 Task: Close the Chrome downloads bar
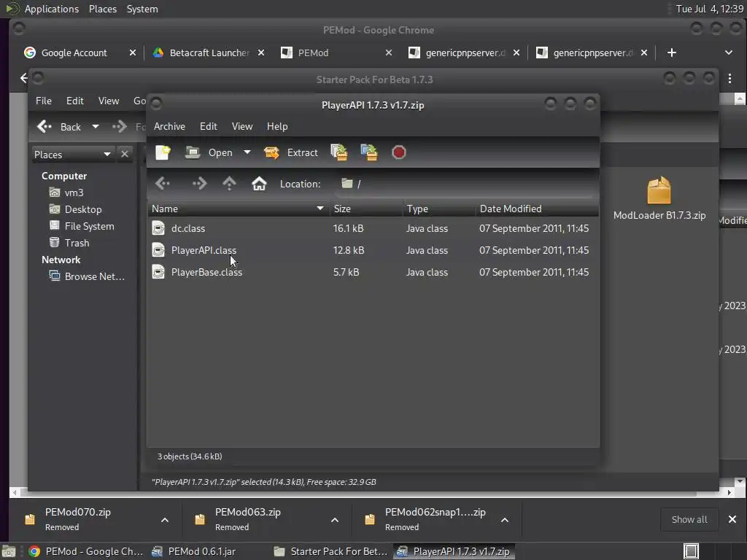coord(732,519)
